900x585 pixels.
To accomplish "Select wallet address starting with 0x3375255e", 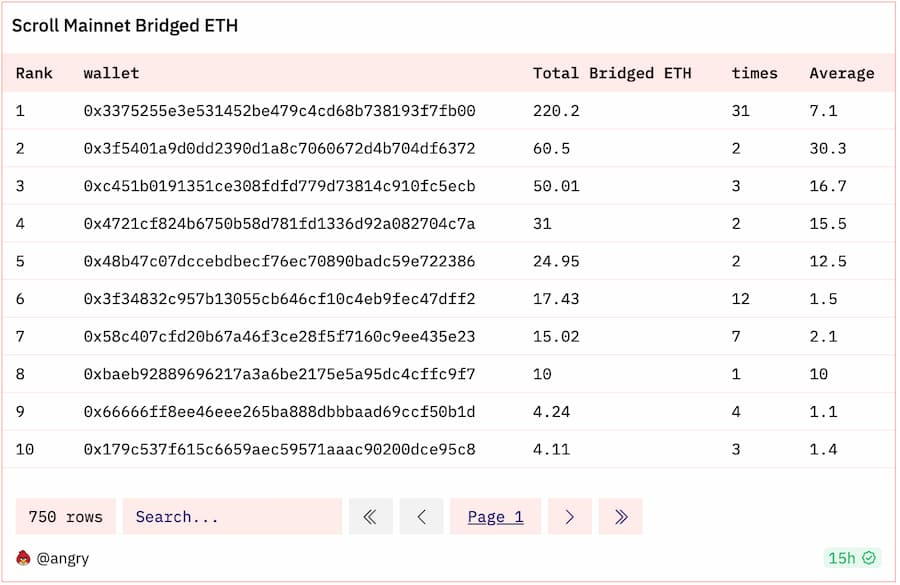I will point(279,111).
